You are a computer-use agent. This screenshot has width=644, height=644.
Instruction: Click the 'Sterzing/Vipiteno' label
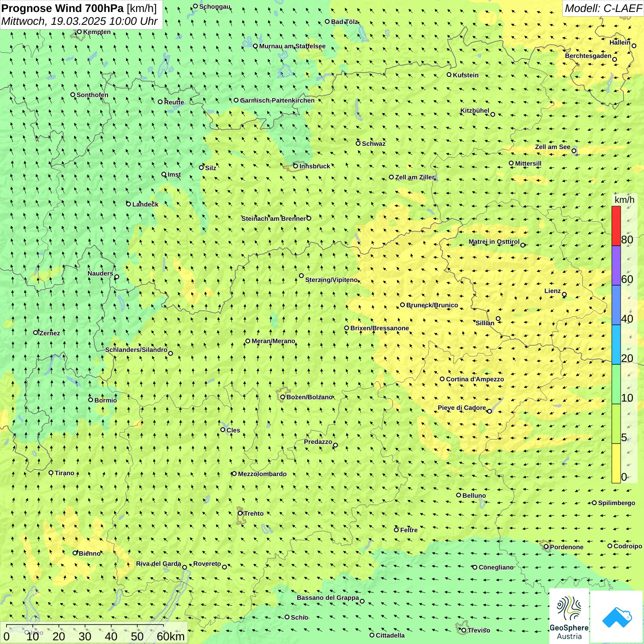pyautogui.click(x=331, y=280)
